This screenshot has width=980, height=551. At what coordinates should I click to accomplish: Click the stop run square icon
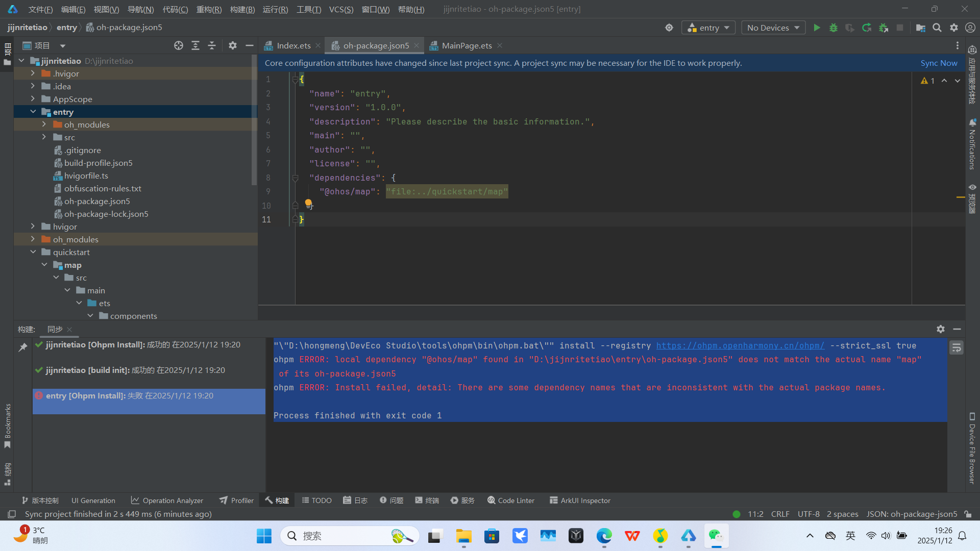pyautogui.click(x=900, y=28)
